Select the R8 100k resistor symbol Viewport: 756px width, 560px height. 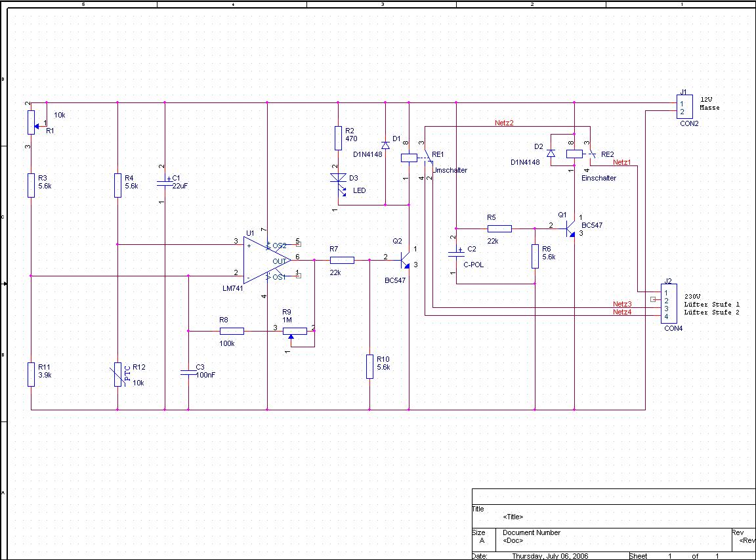pyautogui.click(x=232, y=331)
